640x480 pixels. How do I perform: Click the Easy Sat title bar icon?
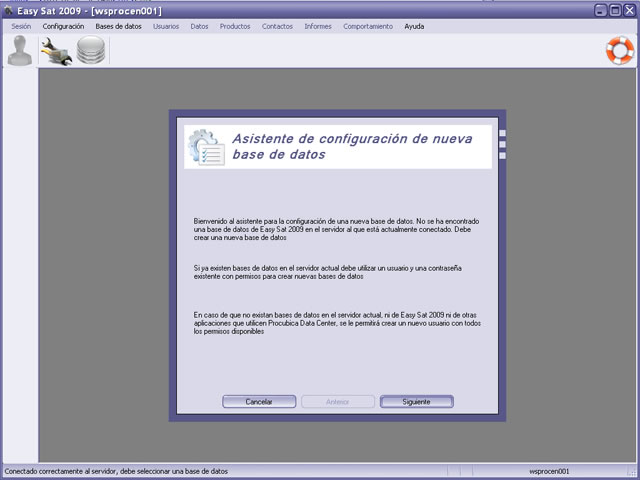8,10
